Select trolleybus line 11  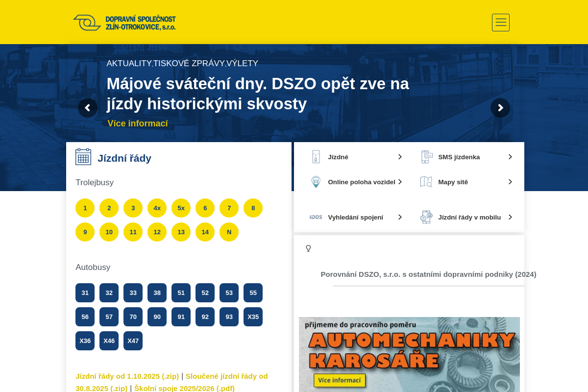[x=133, y=232]
